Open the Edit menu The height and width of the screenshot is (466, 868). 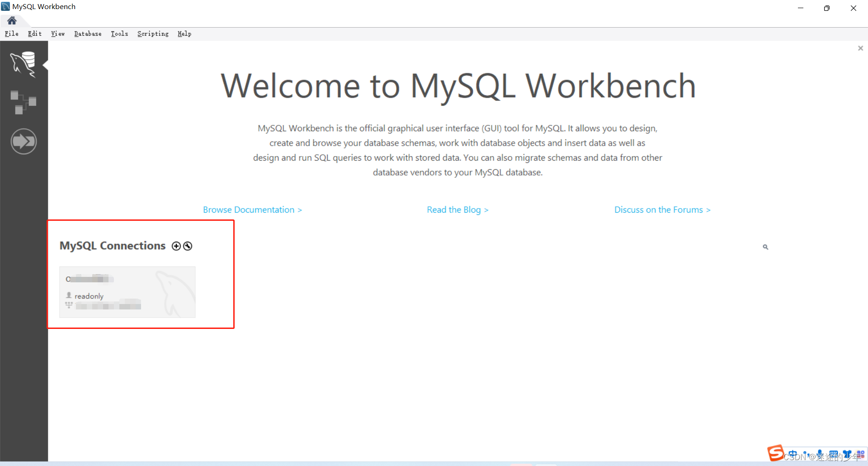pyautogui.click(x=35, y=33)
